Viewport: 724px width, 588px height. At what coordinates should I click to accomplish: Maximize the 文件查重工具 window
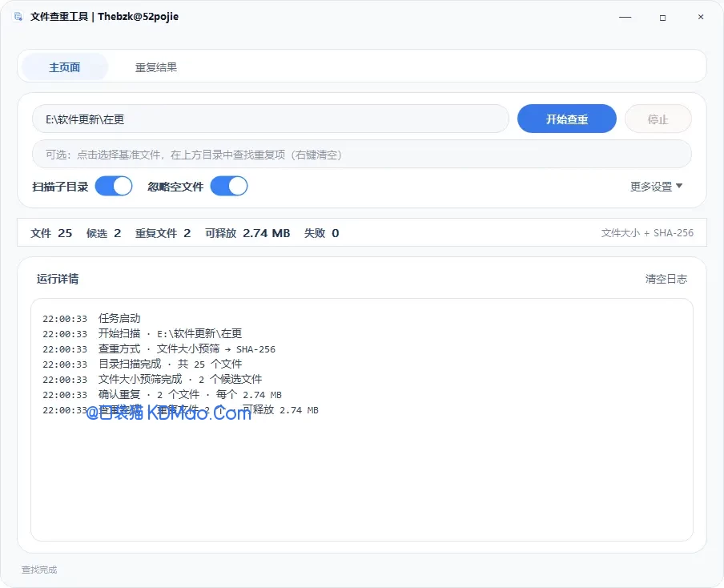pos(662,17)
